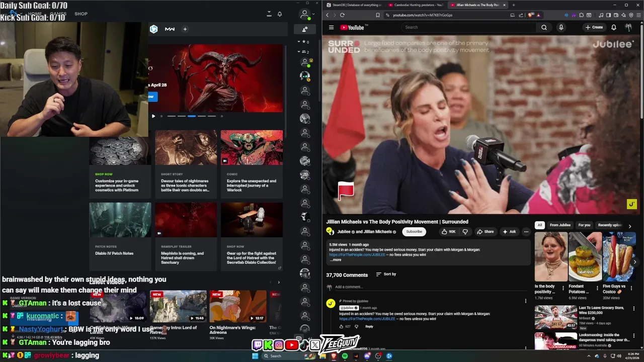
Task: Add a game with the plus icon in Battle.net
Action: tap(185, 29)
